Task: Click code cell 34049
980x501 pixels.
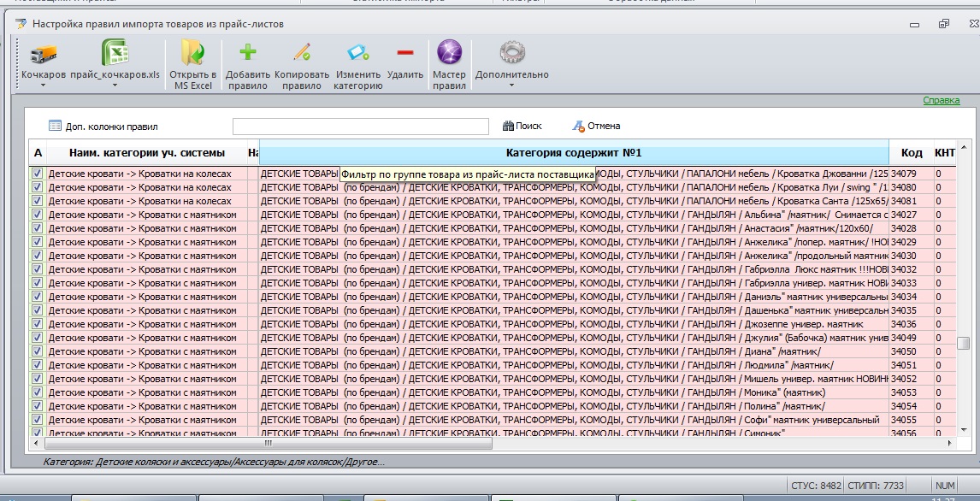Action: (912, 338)
